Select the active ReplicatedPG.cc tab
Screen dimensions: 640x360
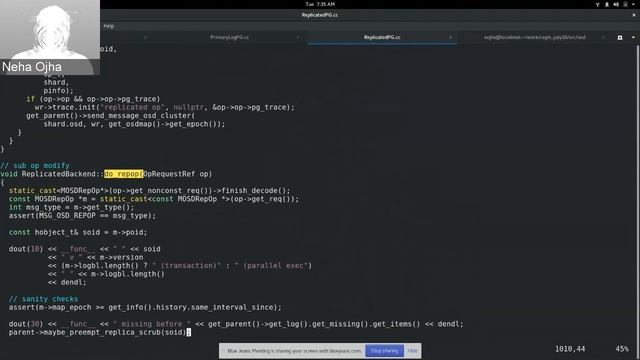click(382, 37)
